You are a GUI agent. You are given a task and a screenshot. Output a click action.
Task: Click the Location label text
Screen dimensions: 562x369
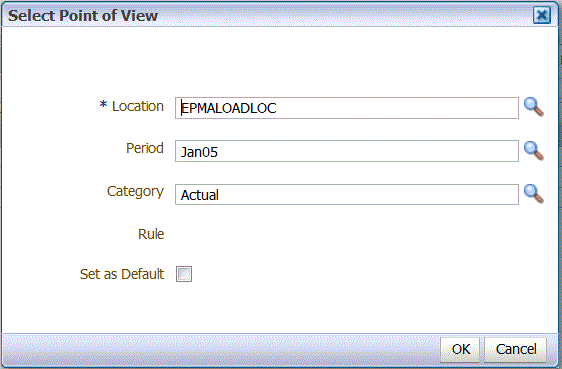[x=138, y=106]
